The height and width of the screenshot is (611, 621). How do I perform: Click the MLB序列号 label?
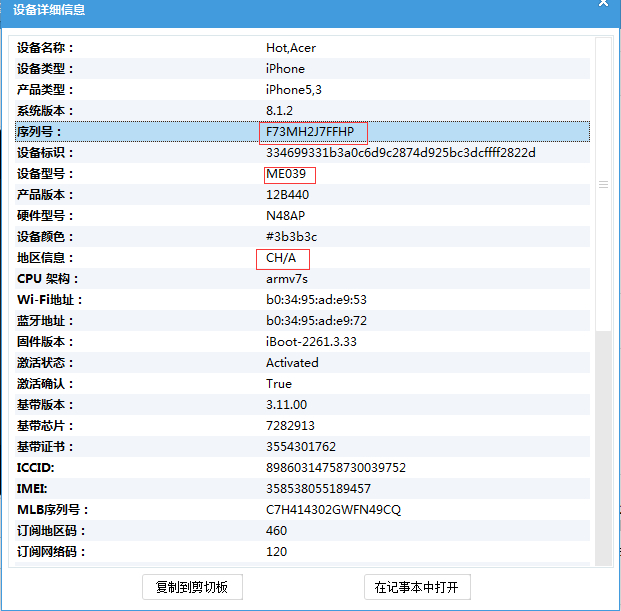pyautogui.click(x=52, y=510)
